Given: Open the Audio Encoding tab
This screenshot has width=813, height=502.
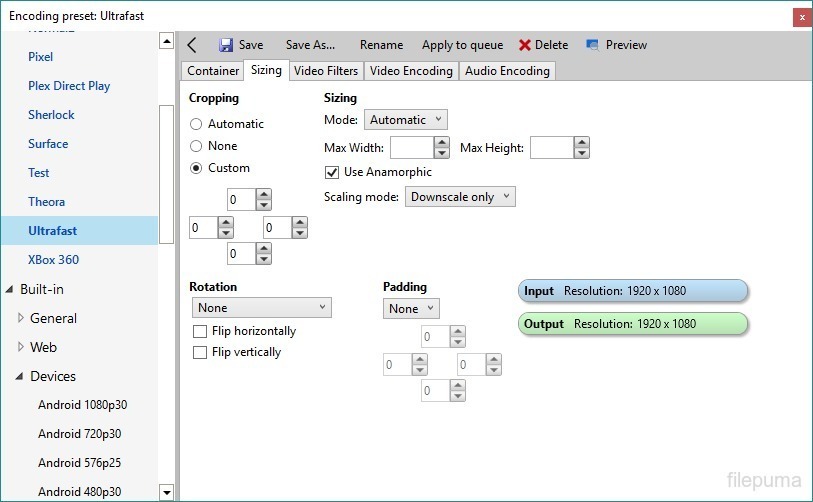Looking at the screenshot, I should tap(507, 71).
